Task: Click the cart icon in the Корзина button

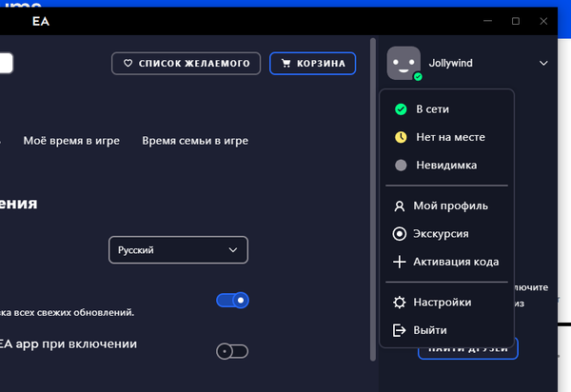Action: pyautogui.click(x=286, y=64)
